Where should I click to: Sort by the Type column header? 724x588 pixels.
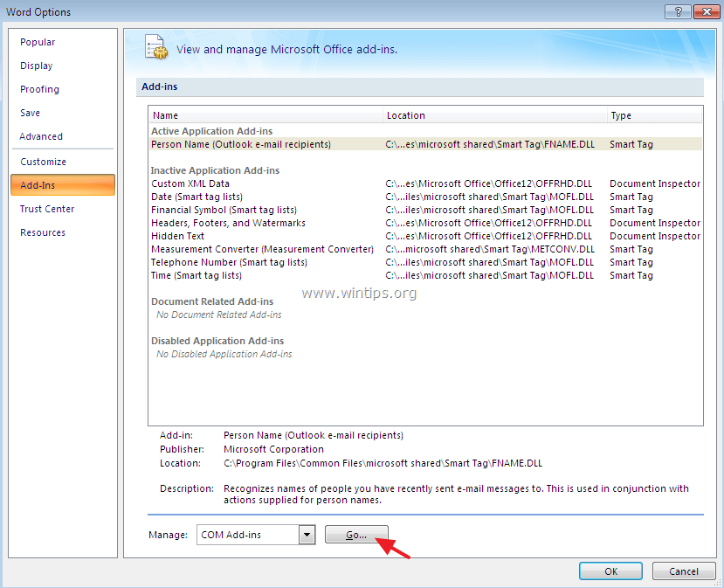coord(654,115)
